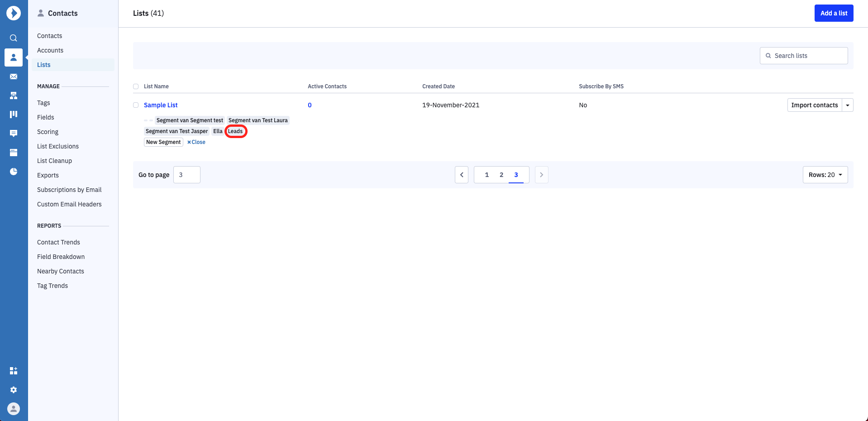
Task: Open the user profile avatar
Action: 14,409
